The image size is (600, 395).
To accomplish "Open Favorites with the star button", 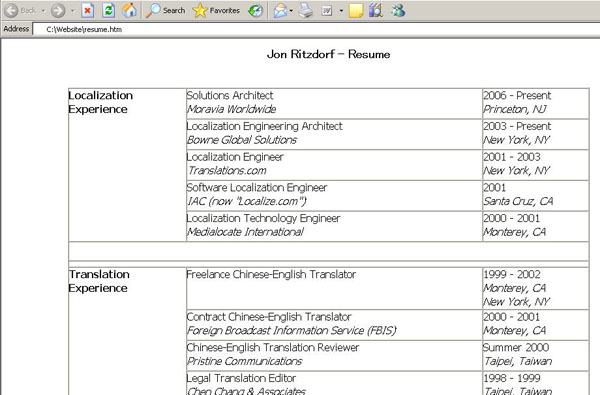I will pos(216,10).
